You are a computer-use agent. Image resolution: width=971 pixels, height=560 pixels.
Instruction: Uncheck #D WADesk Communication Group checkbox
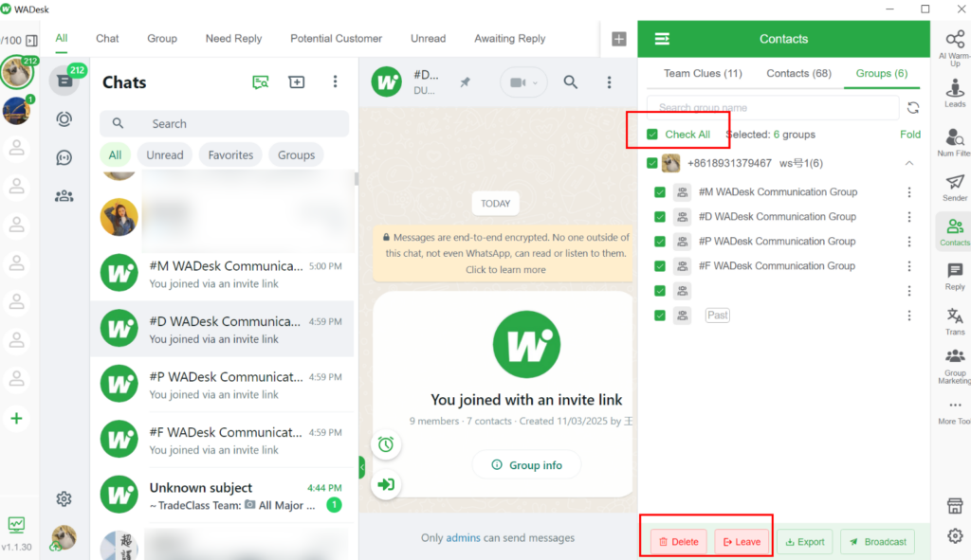(660, 217)
